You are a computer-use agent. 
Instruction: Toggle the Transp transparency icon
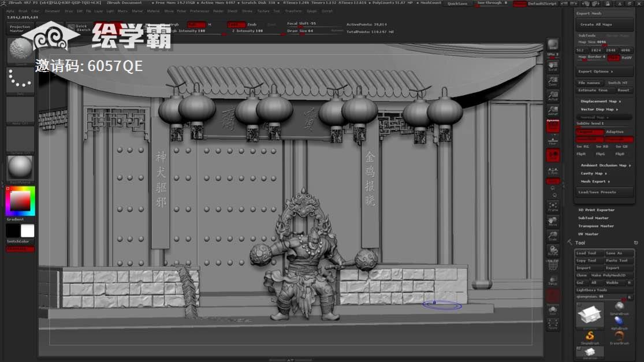click(x=553, y=281)
